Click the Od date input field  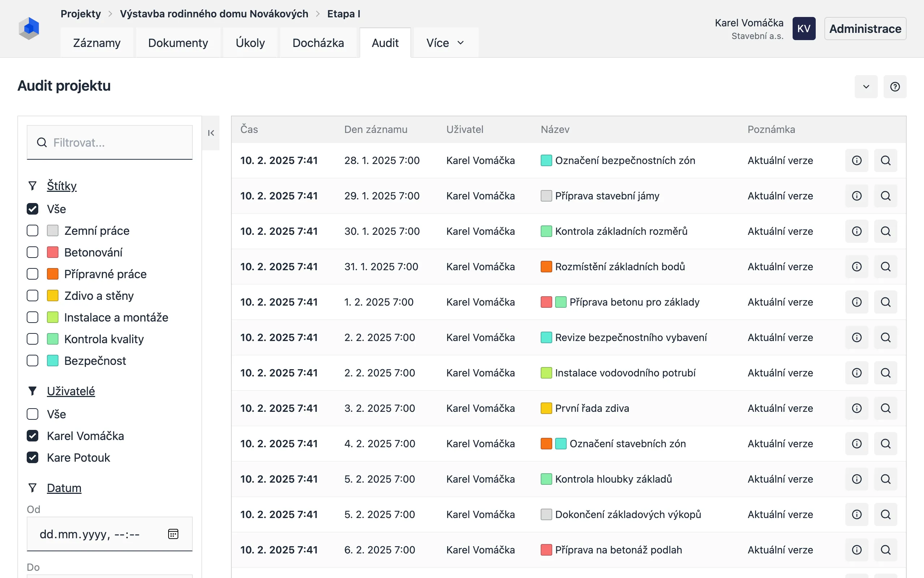(110, 534)
